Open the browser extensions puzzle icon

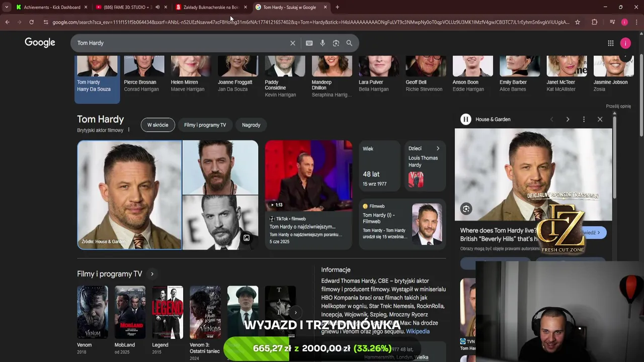595,22
